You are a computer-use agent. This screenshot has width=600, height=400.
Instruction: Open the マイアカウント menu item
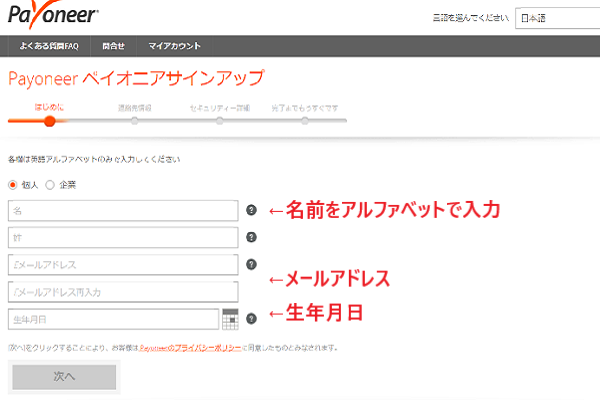(x=174, y=46)
